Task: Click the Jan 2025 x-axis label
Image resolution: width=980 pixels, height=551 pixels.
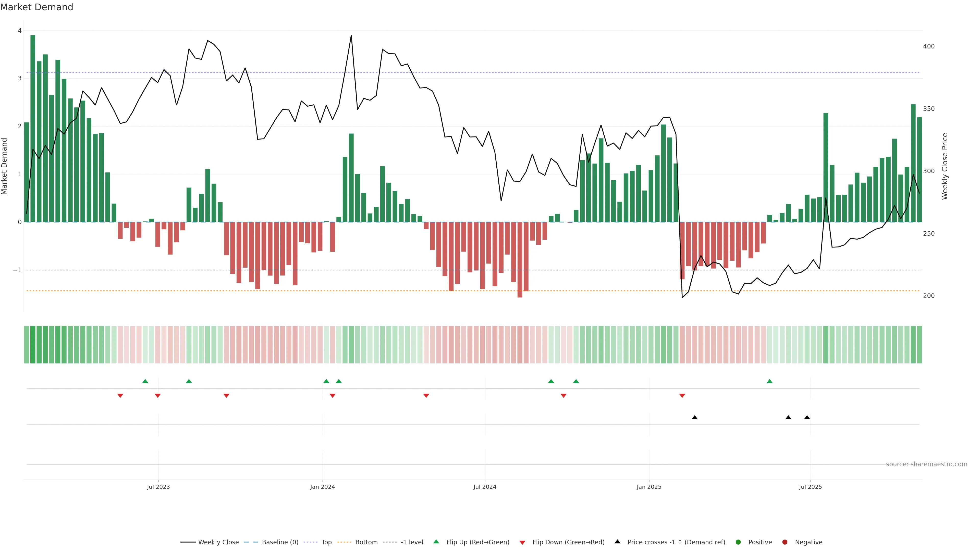Action: tap(649, 487)
